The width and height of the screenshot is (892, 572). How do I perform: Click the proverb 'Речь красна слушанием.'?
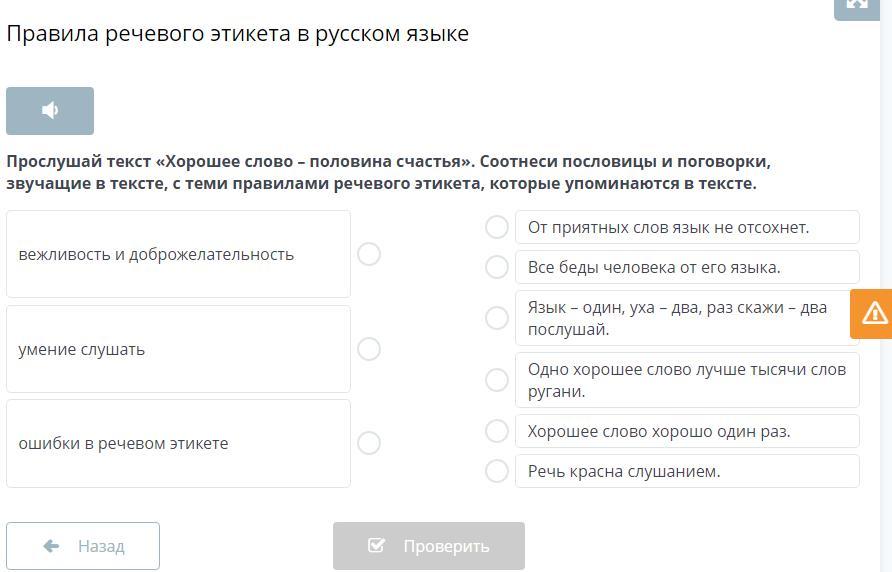(686, 471)
